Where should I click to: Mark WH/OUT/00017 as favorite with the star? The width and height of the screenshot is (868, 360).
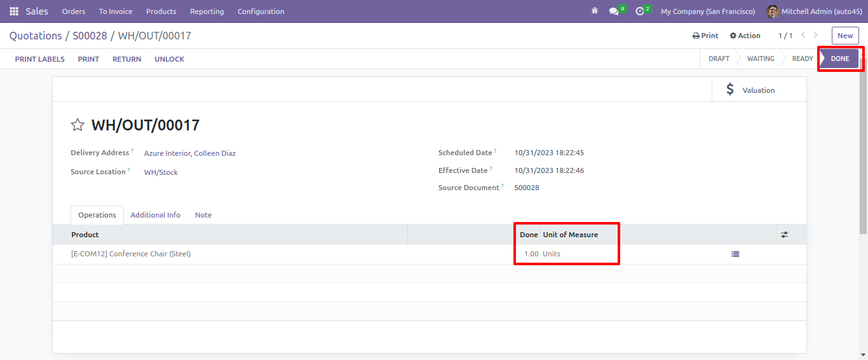tap(78, 125)
